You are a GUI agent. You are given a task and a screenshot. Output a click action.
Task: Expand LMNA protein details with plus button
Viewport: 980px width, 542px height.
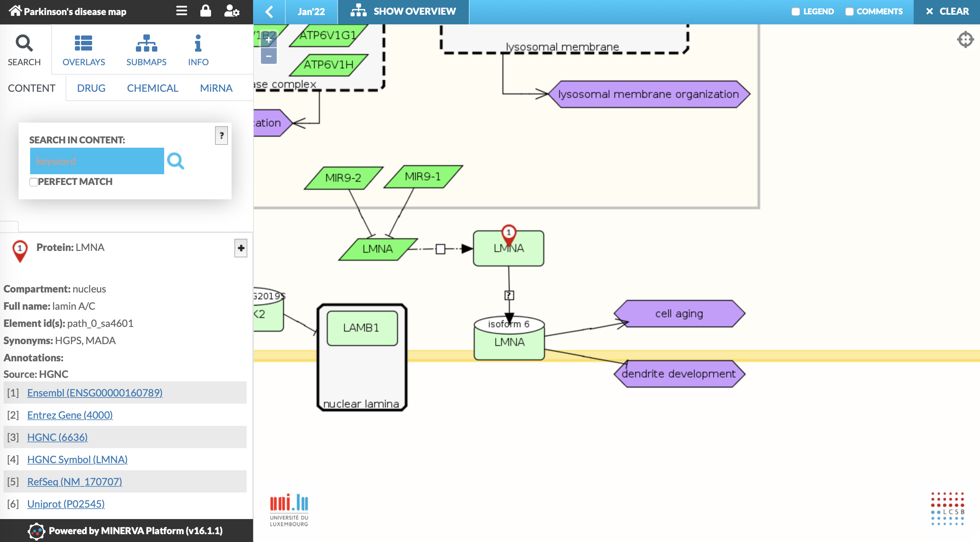pyautogui.click(x=241, y=248)
